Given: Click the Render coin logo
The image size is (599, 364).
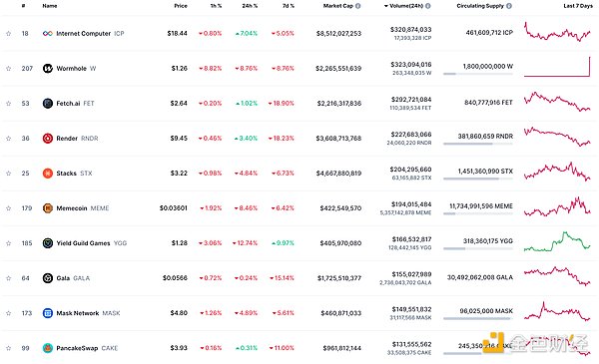Looking at the screenshot, I should 48,139.
